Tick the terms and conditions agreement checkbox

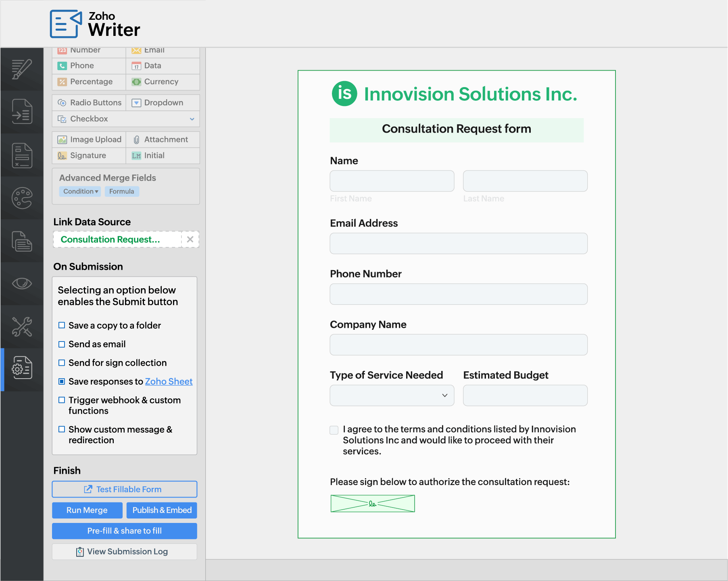[x=334, y=430]
